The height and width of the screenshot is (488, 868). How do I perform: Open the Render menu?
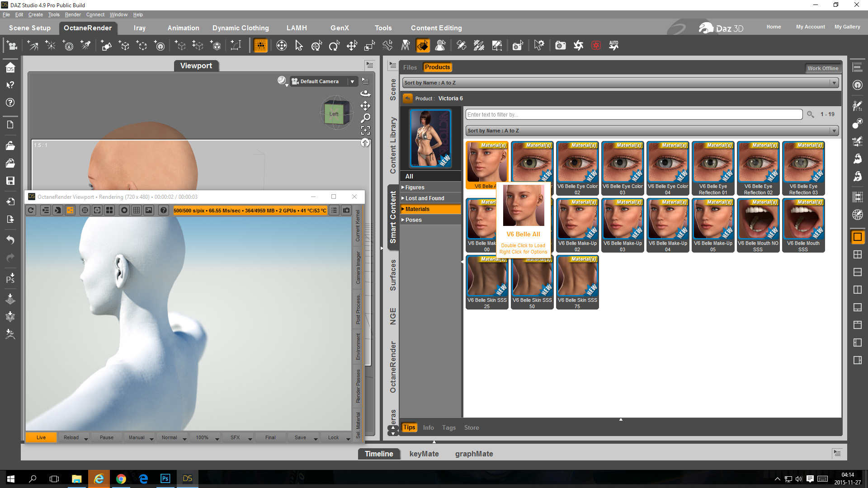tap(73, 14)
